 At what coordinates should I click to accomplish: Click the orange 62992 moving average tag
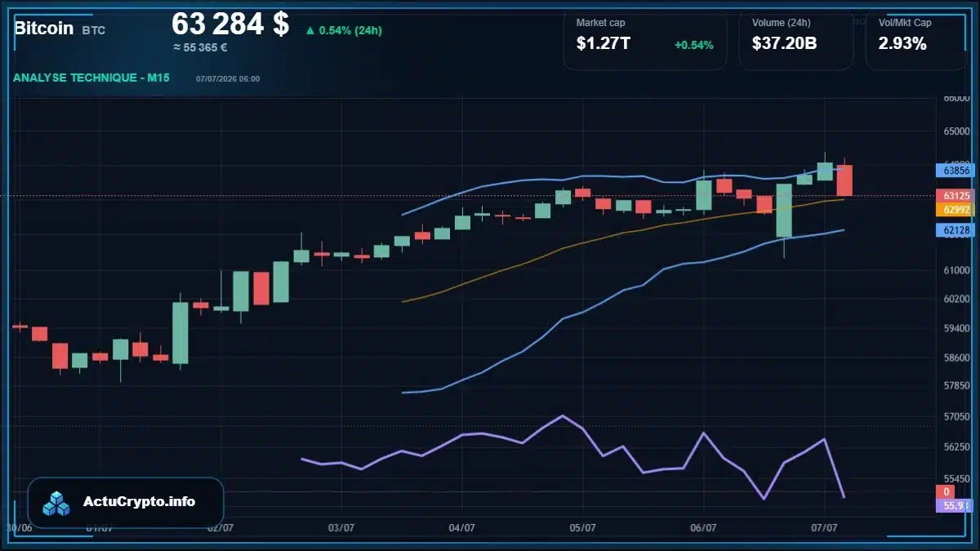[x=956, y=210]
